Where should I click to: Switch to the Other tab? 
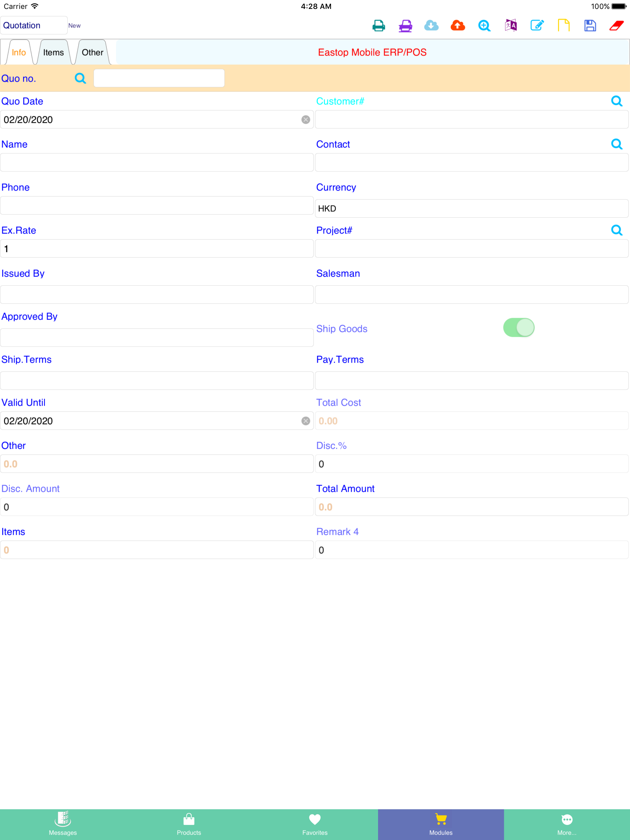pos(92,52)
